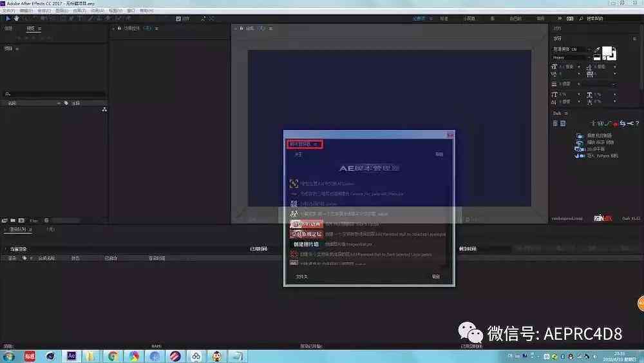Viewport: 644px width, 363px height.
Task: Click the kerning icon in Character panel
Action: [x=554, y=74]
